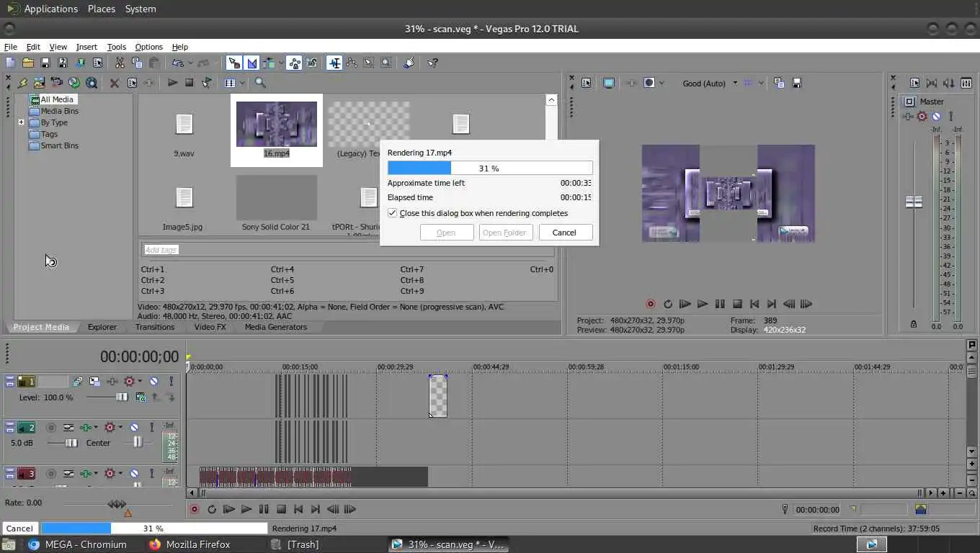Switch to the Explorer tab
This screenshot has height=553, width=980.
tap(102, 327)
